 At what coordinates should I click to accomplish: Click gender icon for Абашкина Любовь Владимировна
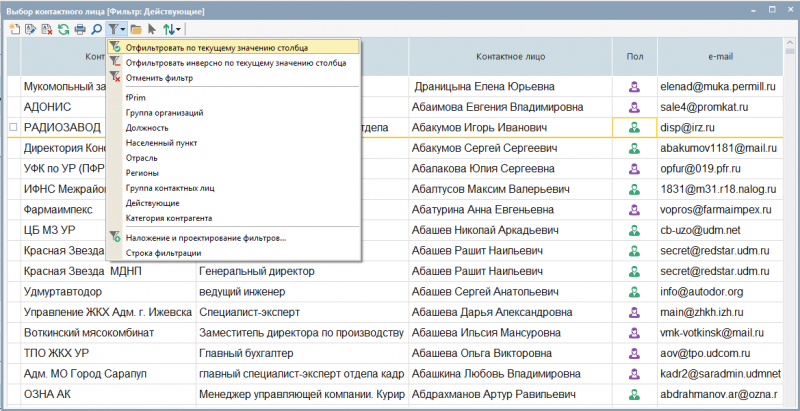click(634, 374)
